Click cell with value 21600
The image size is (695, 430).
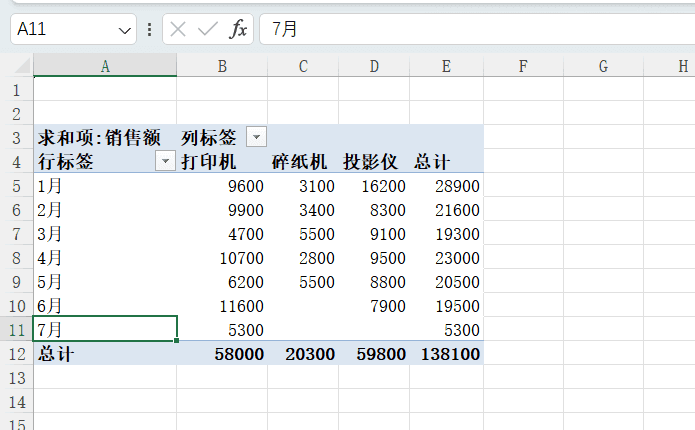(446, 210)
